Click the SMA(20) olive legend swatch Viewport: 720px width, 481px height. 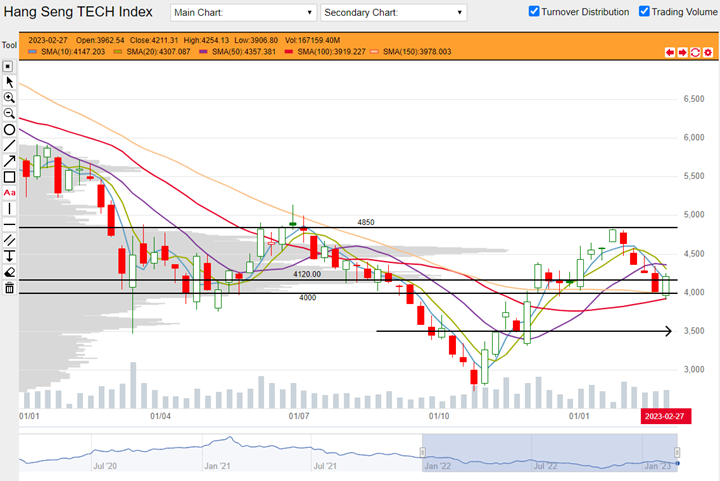click(118, 52)
